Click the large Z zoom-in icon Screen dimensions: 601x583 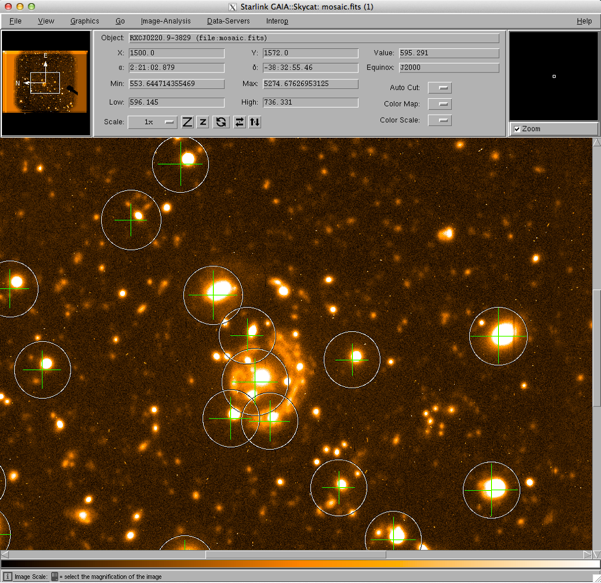[x=187, y=122]
